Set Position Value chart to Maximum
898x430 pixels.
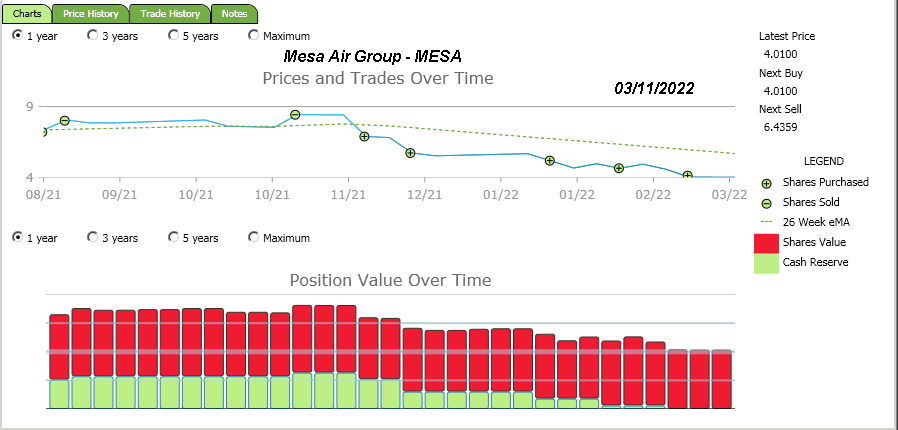(x=253, y=238)
